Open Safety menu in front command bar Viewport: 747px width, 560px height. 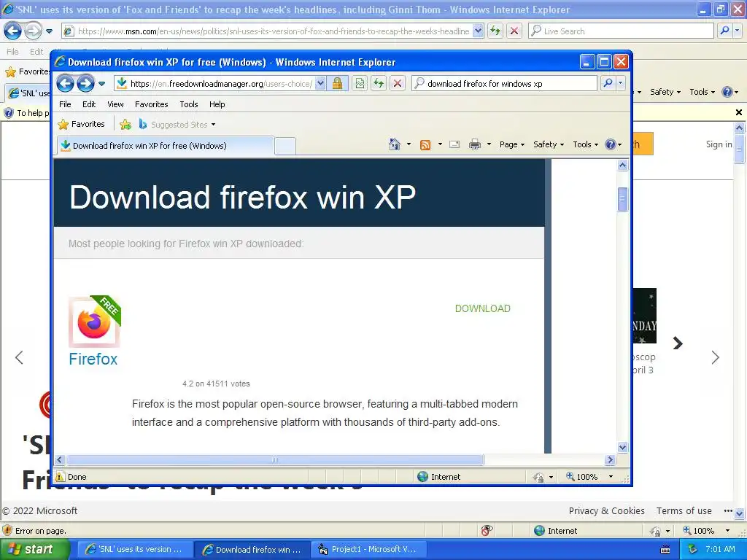pos(549,144)
